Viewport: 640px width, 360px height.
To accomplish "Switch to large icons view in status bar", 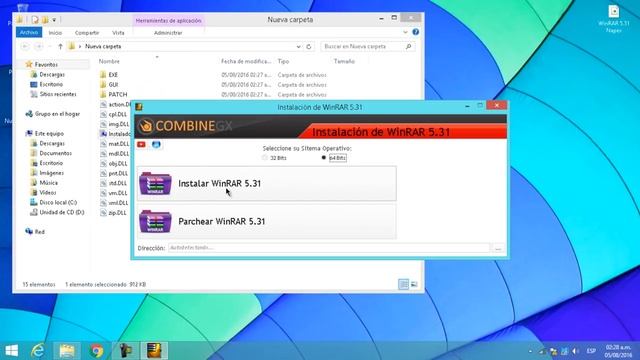I will pos(414,284).
